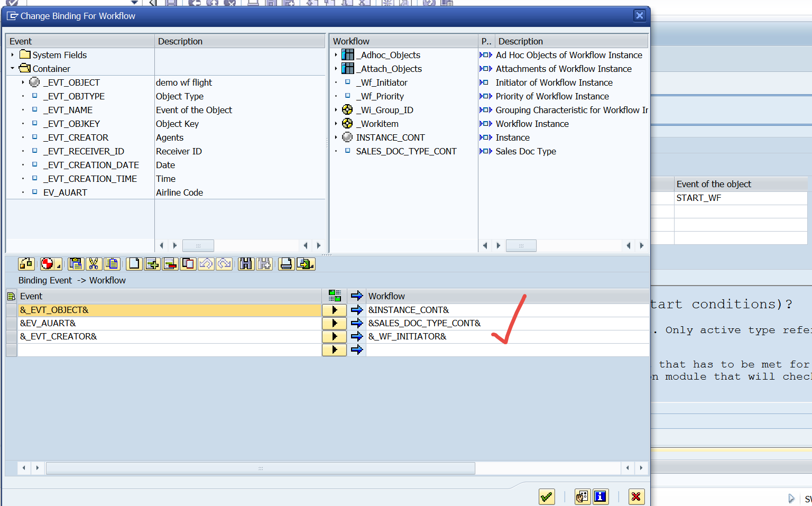This screenshot has height=506, width=812.
Task: Click the Print icon in binding toolbar
Action: click(x=286, y=264)
